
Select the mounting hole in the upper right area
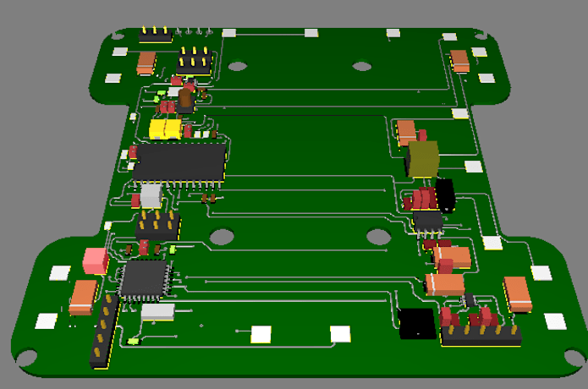(x=362, y=66)
